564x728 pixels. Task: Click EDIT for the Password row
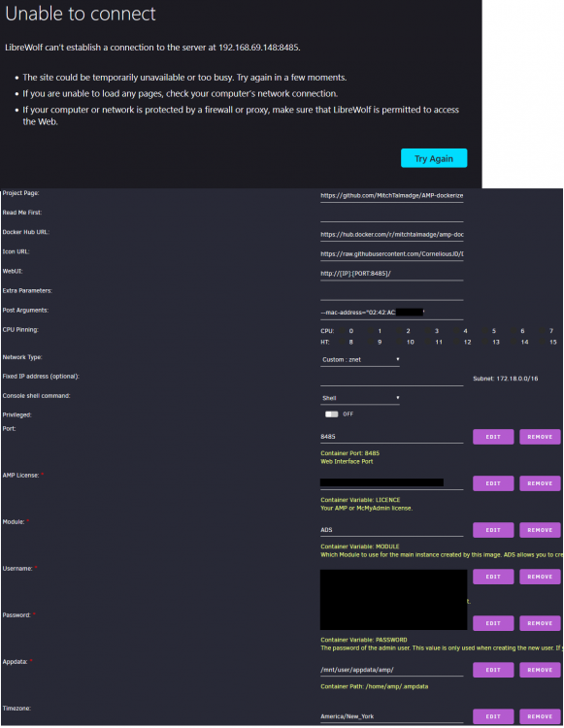pyautogui.click(x=493, y=623)
